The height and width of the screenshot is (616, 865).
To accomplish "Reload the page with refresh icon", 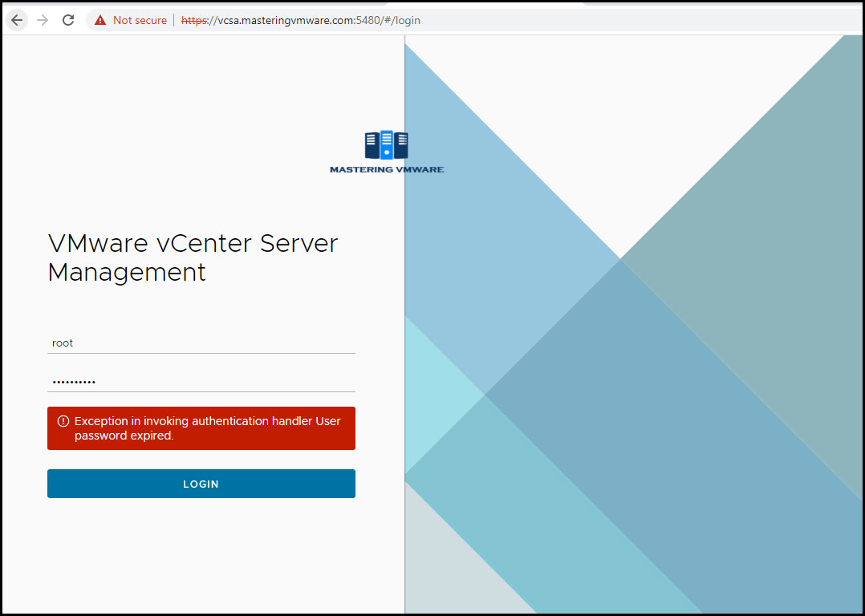I will click(x=68, y=20).
